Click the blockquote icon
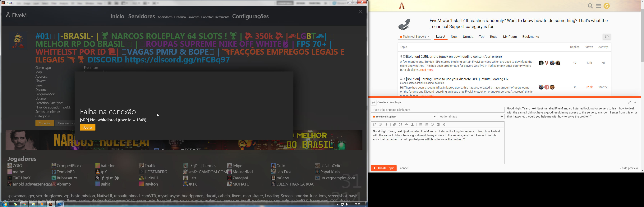The image size is (644, 207). tap(401, 125)
